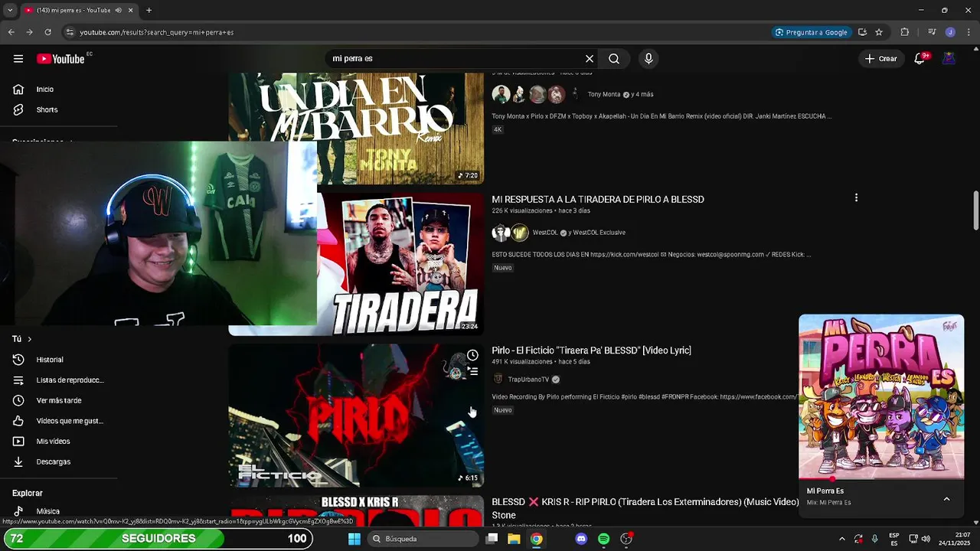Screen dimensions: 980x551
Task: Seek on the miniplayer red progress bar
Action: click(881, 479)
